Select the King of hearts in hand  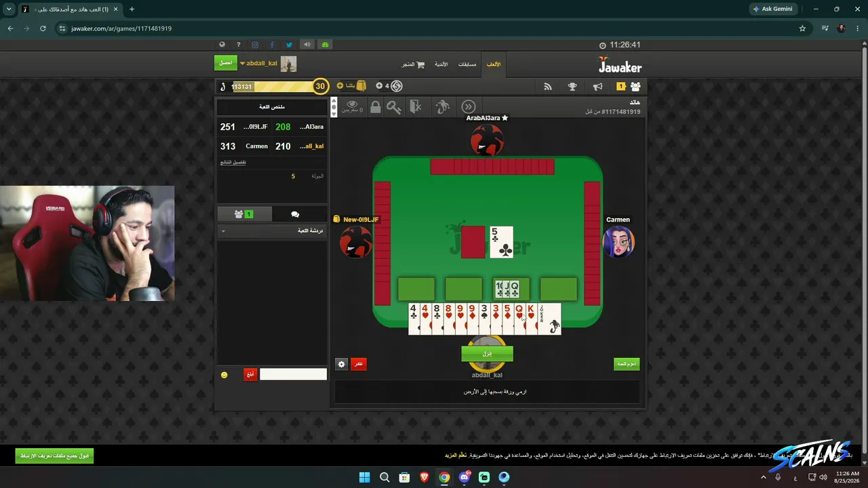(x=532, y=319)
